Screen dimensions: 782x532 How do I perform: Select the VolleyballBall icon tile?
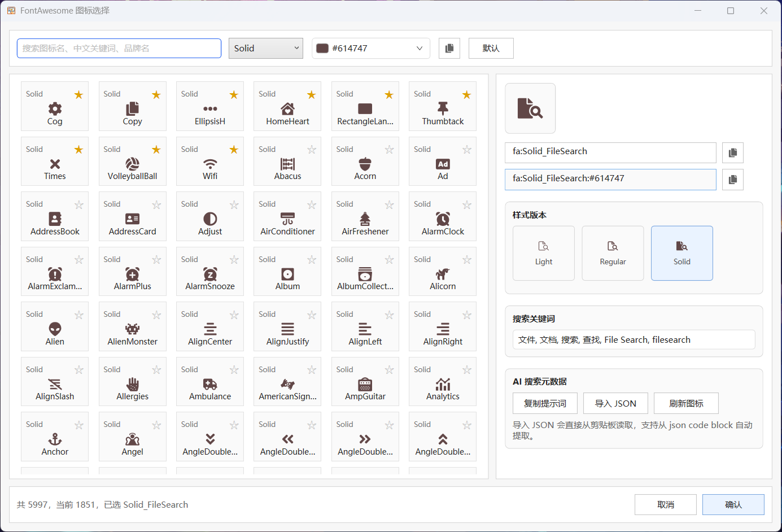click(133, 162)
